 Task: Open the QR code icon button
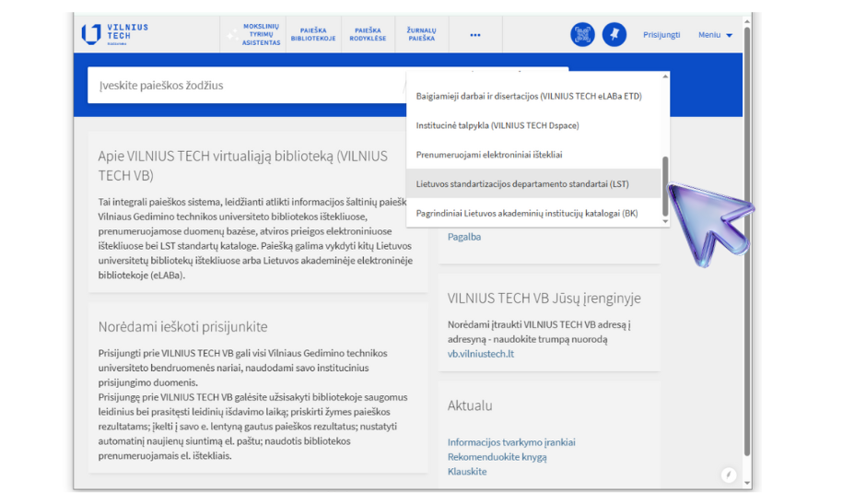click(x=582, y=35)
